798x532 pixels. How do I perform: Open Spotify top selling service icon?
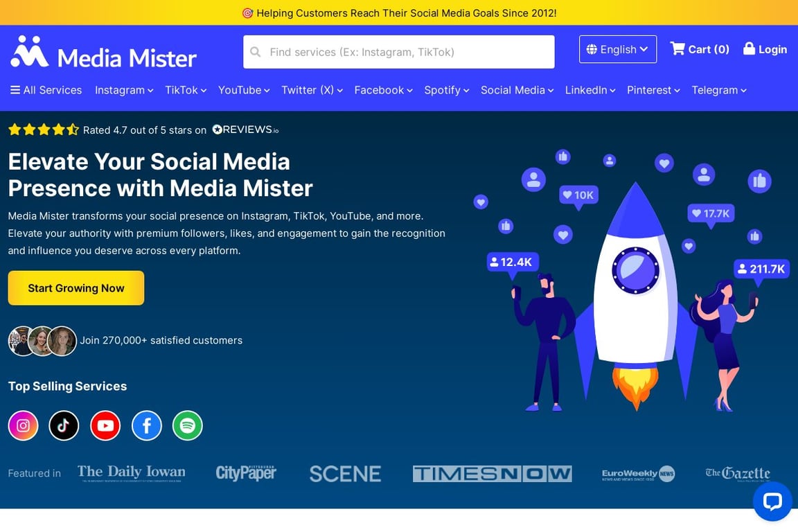(188, 425)
